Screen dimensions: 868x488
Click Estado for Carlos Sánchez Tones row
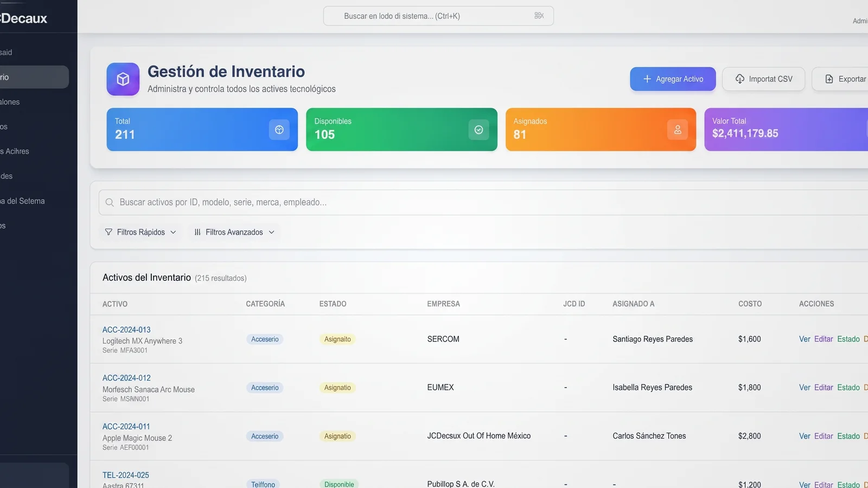[848, 436]
